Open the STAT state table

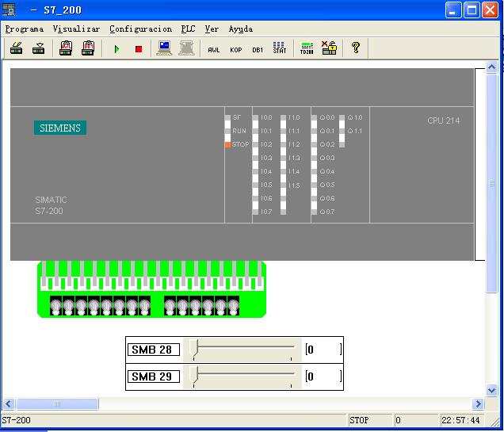[279, 48]
